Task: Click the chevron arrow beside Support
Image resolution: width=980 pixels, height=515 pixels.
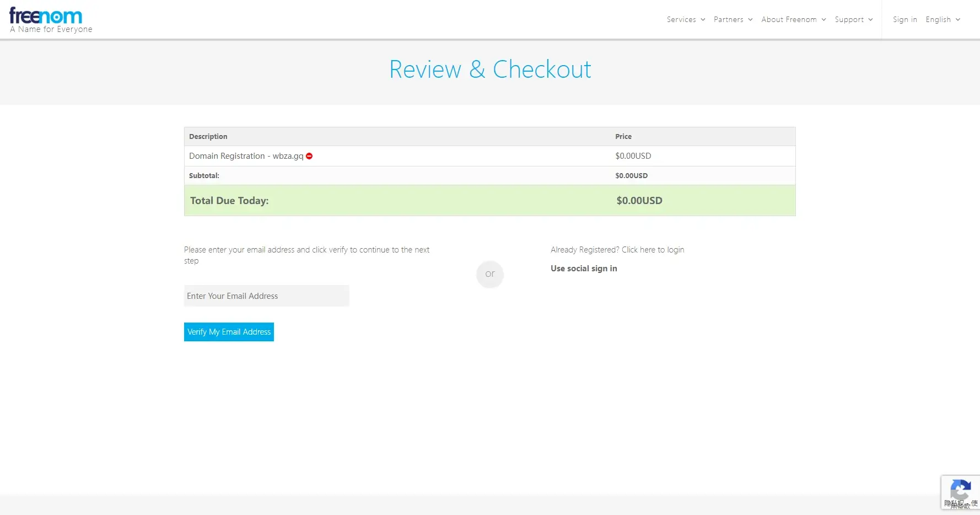Action: coord(870,20)
